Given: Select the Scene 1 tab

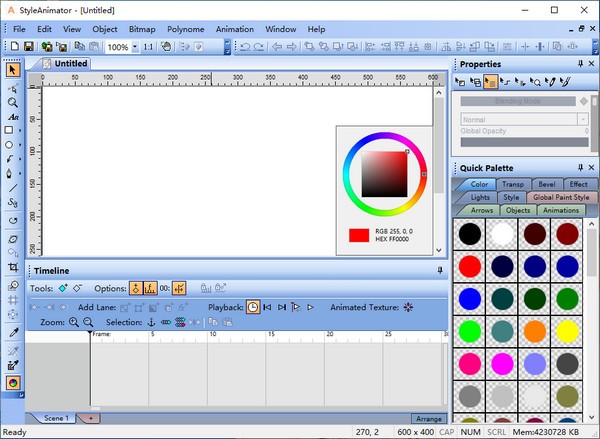Looking at the screenshot, I should [56, 418].
